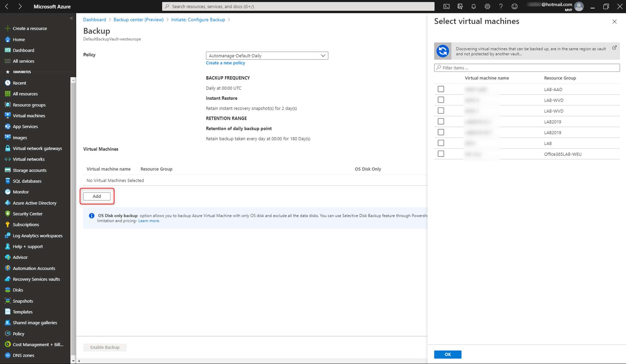Open the discovery notice in new window icon
The height and width of the screenshot is (364, 626).
coord(614,48)
